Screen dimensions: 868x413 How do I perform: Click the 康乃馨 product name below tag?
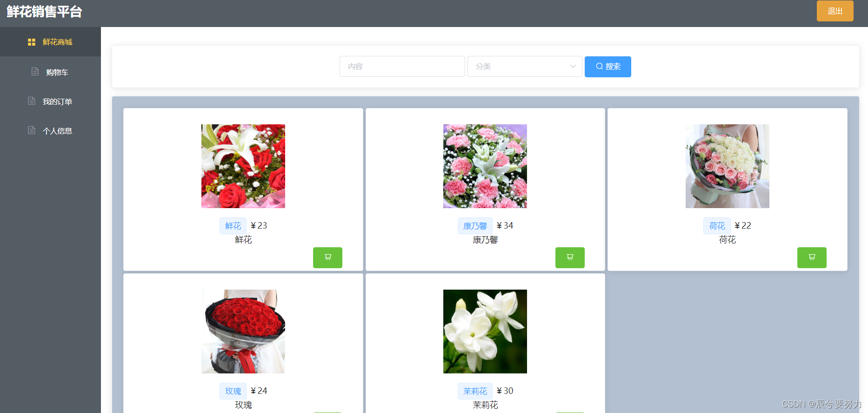pyautogui.click(x=485, y=240)
